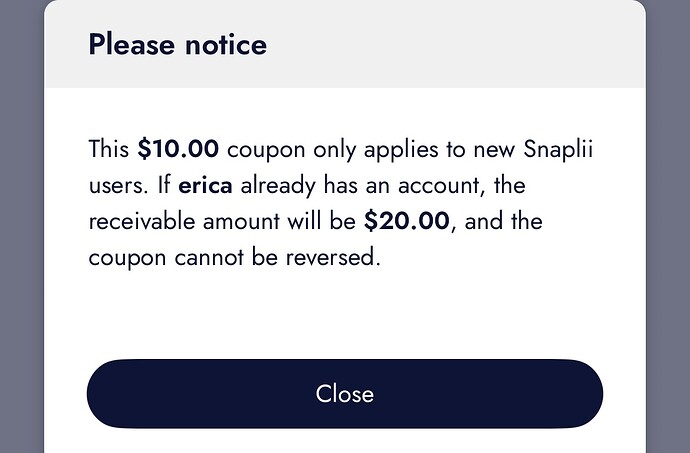This screenshot has height=453, width=690.
Task: Select the bold $20.00 receivable amount
Action: pos(407,220)
